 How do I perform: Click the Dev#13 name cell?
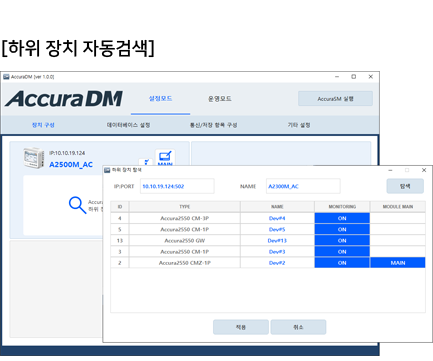[x=277, y=241]
